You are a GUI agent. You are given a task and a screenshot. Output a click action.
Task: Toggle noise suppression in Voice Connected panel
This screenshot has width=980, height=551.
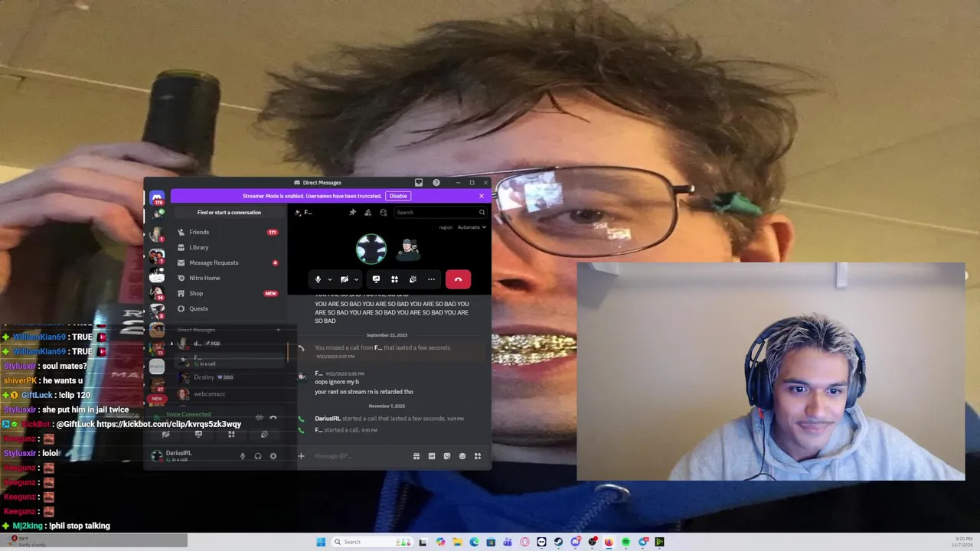coord(259,418)
